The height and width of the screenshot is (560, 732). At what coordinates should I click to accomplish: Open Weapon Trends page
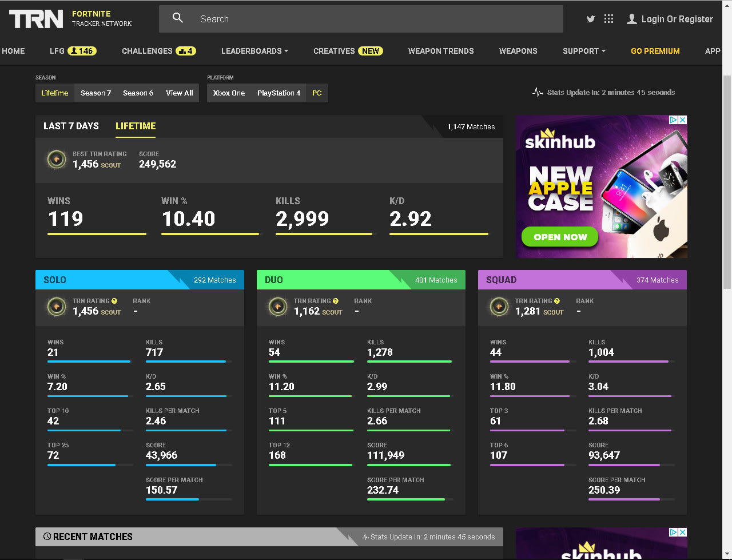pos(441,51)
